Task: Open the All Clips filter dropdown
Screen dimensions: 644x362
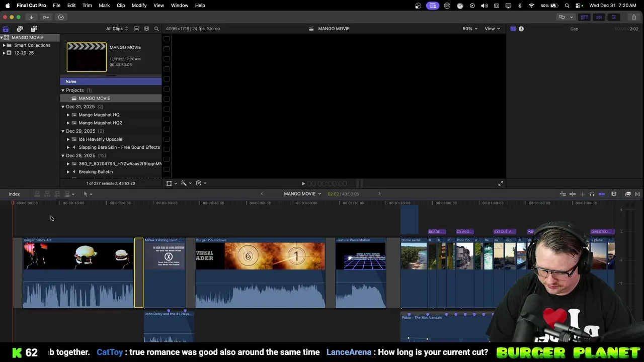Action: [x=117, y=29]
